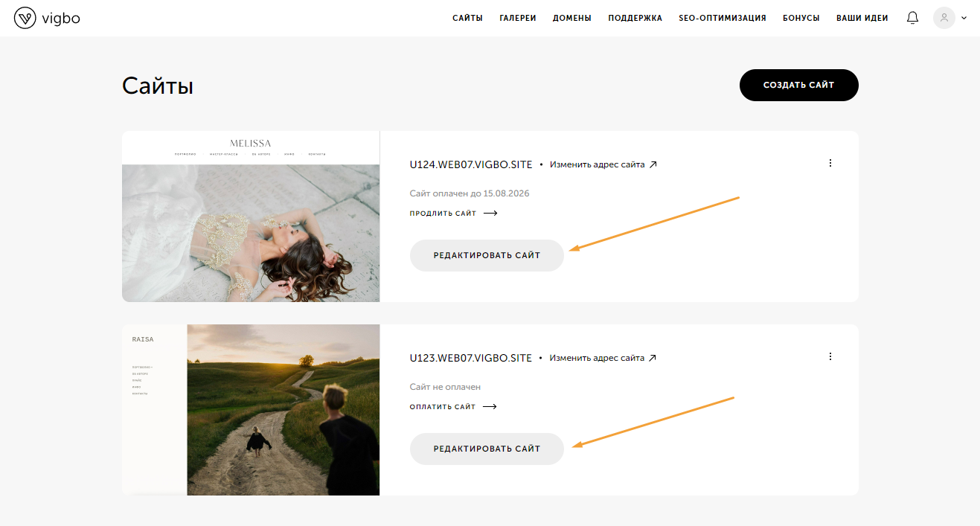Click the U124.WEB07.VIGBO.SITE address
This screenshot has width=980, height=526.
(471, 164)
